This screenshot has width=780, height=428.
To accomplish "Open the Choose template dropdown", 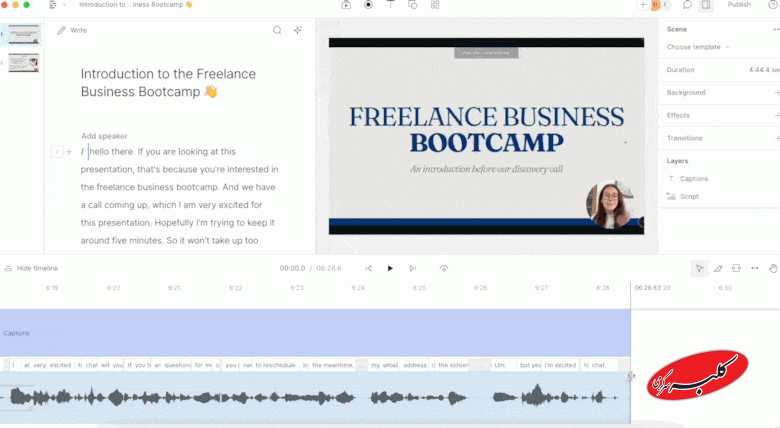I will [698, 47].
